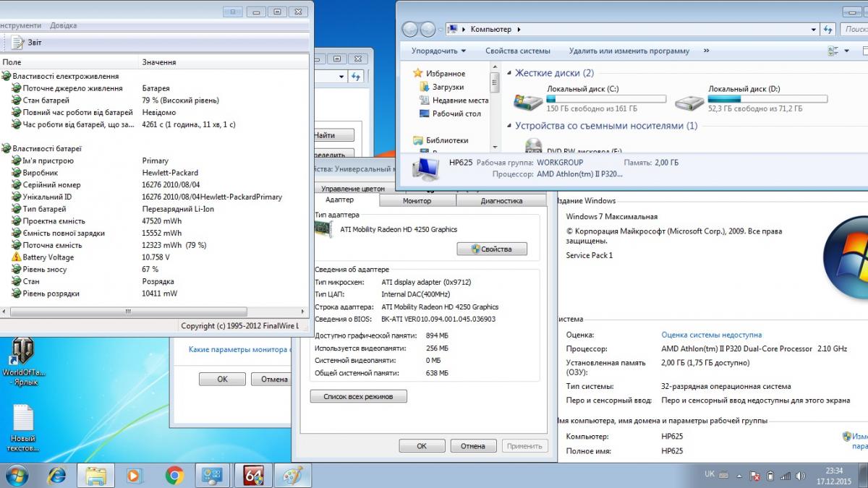Viewport: 868px width, 488px height.
Task: Select the Властивості електроживлення section icon
Action: (7, 76)
